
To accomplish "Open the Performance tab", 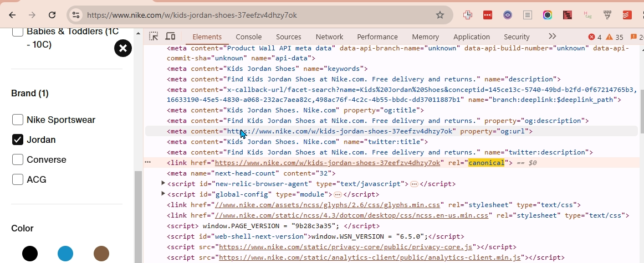I will tap(377, 37).
